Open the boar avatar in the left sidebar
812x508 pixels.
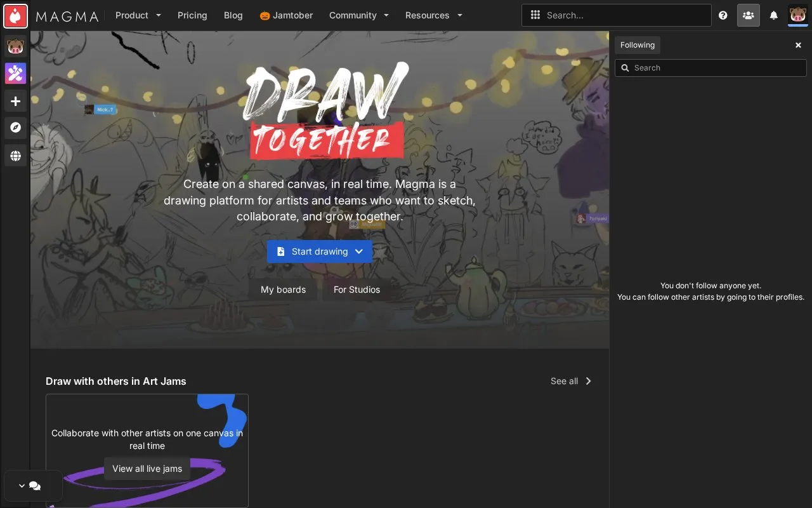(x=16, y=46)
